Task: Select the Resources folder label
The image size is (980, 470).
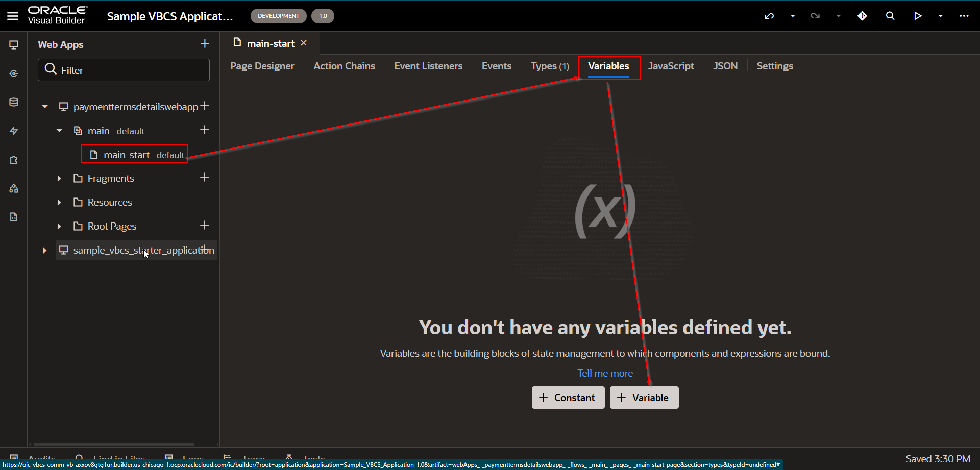Action: tap(110, 202)
